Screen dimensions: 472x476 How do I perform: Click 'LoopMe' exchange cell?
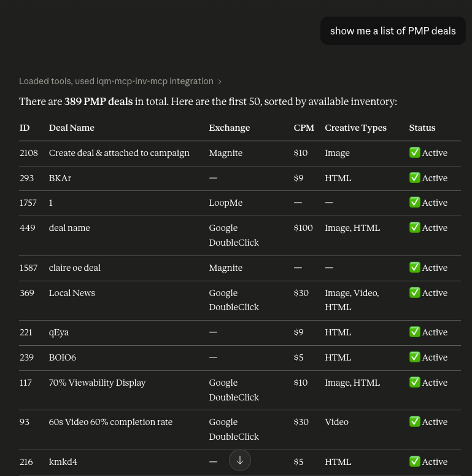point(226,203)
